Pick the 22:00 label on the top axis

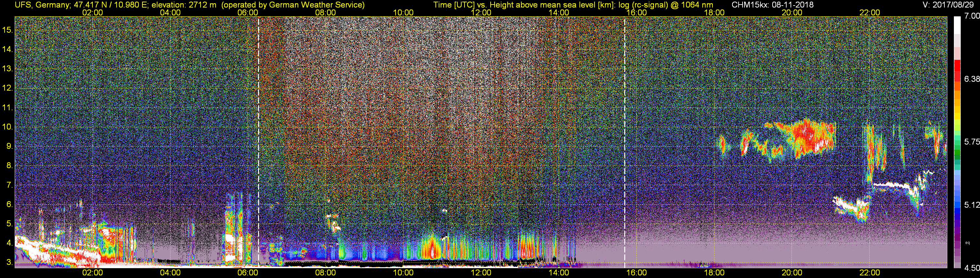tap(870, 12)
